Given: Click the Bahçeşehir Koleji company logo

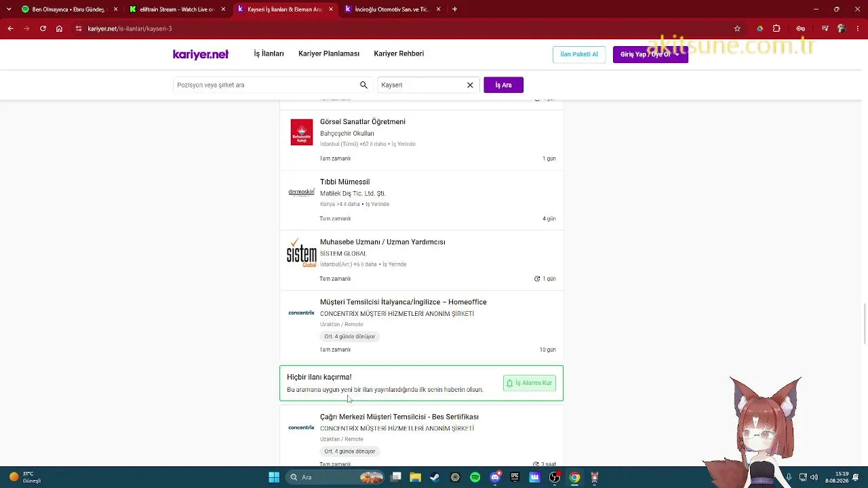Looking at the screenshot, I should tap(302, 132).
